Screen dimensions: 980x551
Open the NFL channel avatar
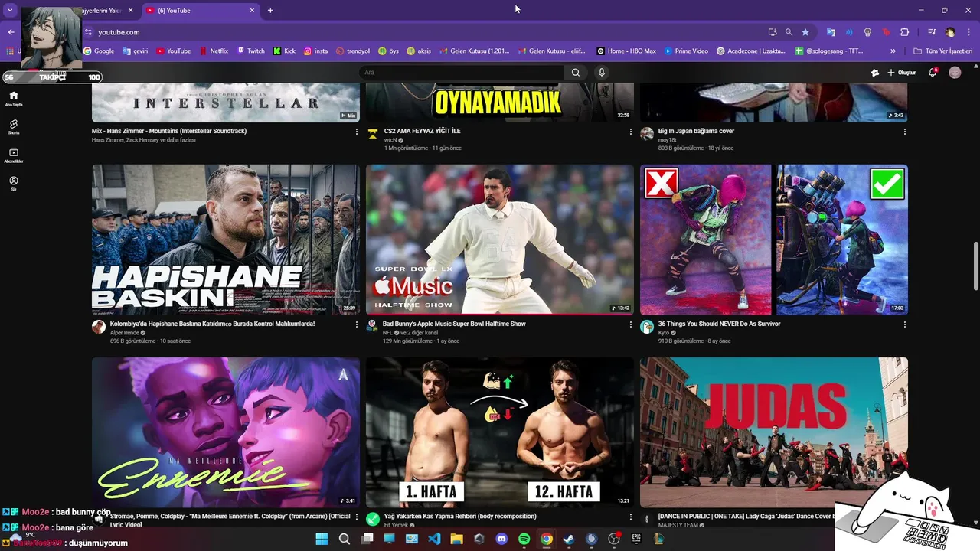click(x=372, y=327)
